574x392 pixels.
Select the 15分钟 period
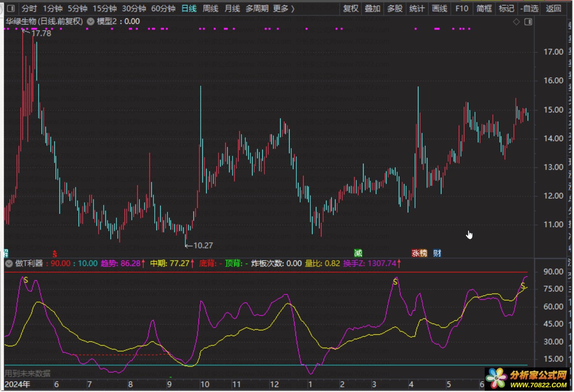(105, 8)
